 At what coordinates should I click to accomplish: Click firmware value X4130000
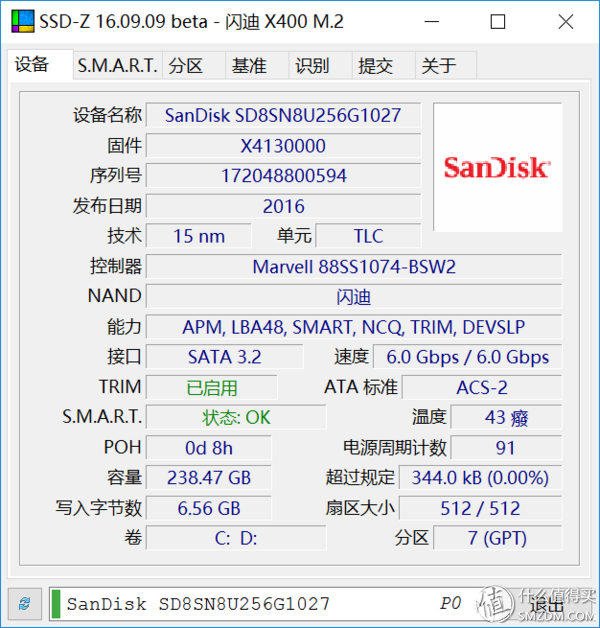(283, 146)
